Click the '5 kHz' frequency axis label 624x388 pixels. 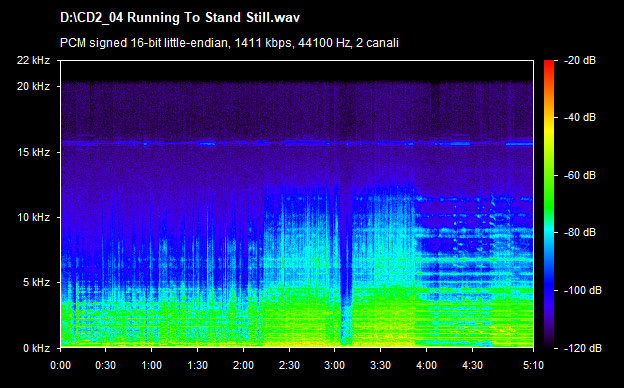(36, 283)
